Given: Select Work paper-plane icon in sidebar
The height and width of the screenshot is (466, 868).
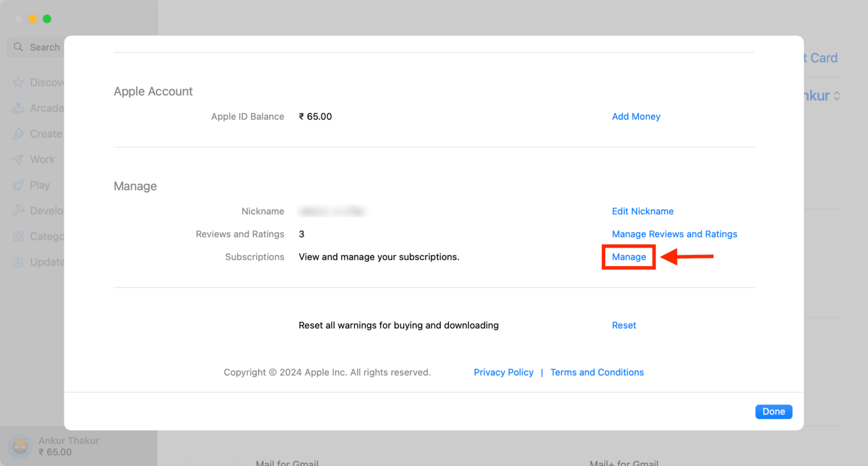Looking at the screenshot, I should pyautogui.click(x=18, y=159).
